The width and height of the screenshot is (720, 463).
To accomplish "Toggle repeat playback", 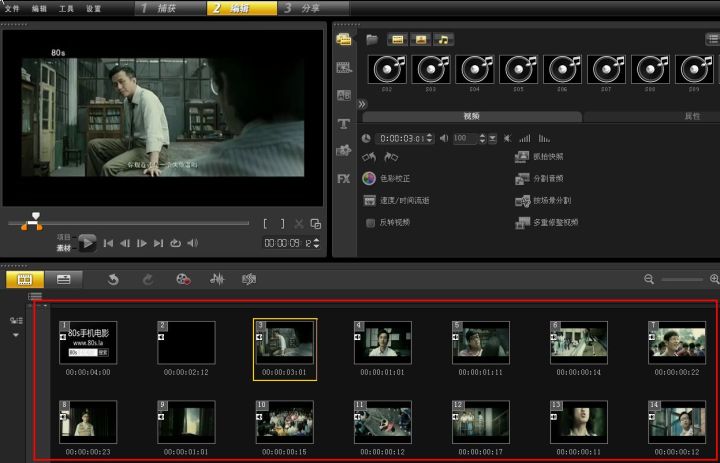I will [175, 243].
